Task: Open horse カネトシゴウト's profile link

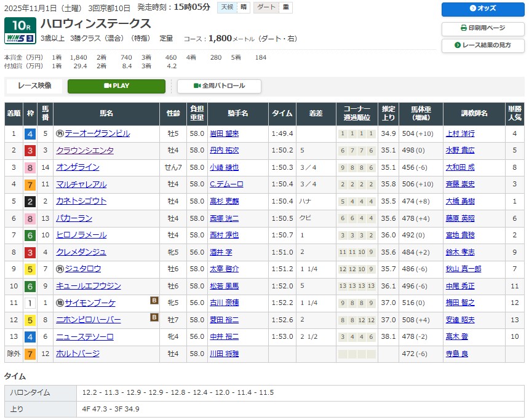Action: pyautogui.click(x=81, y=201)
